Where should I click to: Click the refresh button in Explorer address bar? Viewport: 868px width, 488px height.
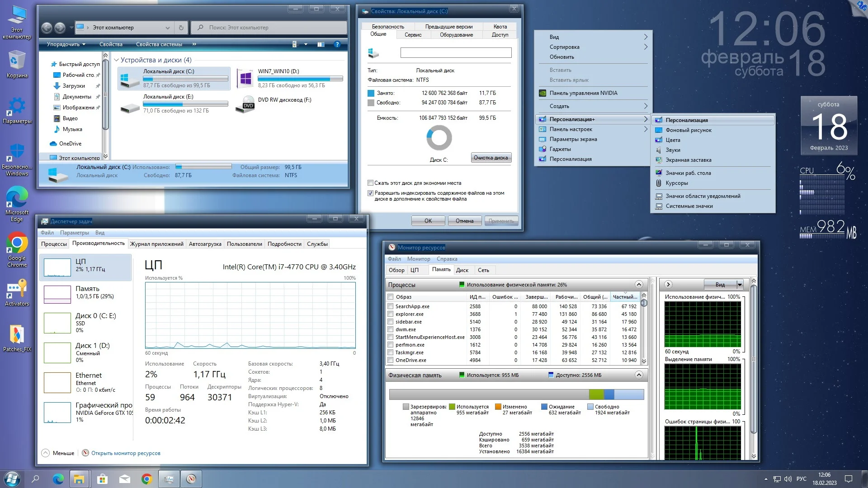pyautogui.click(x=181, y=28)
